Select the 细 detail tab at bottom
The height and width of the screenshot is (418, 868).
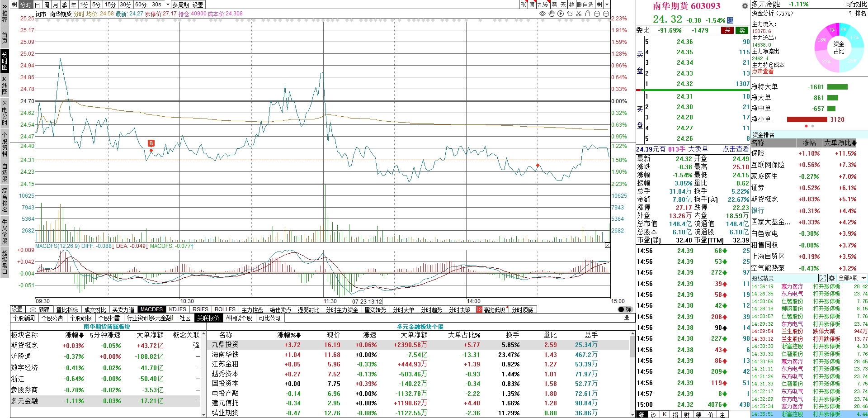point(642,415)
